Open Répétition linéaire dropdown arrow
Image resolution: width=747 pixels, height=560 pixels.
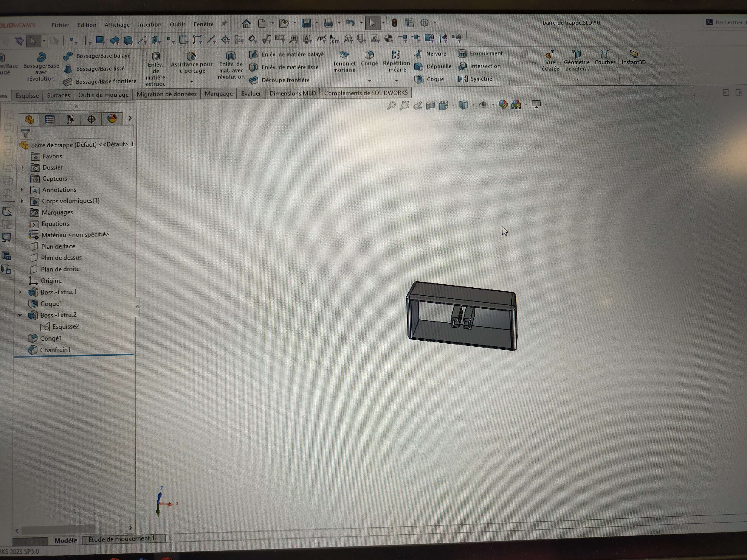[396, 81]
